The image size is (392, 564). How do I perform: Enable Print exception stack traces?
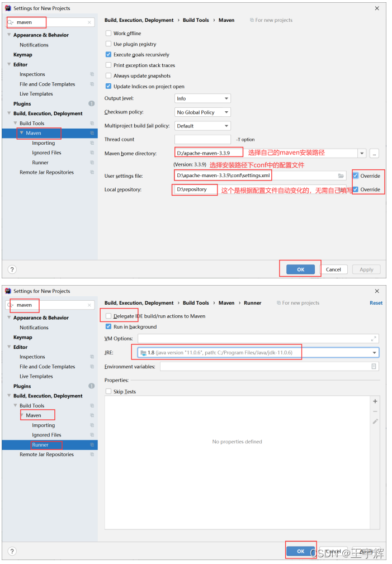(108, 65)
